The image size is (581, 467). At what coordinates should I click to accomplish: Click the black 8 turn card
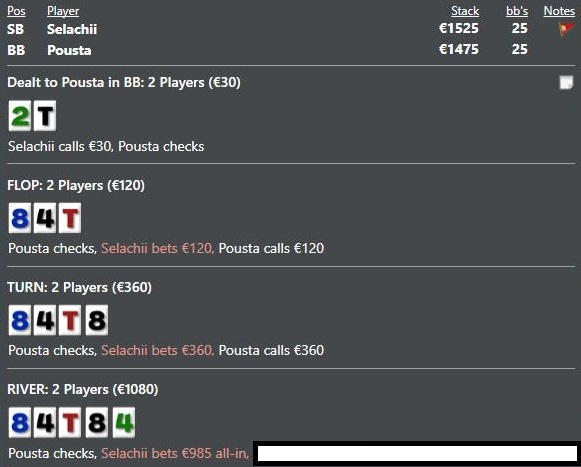[97, 320]
